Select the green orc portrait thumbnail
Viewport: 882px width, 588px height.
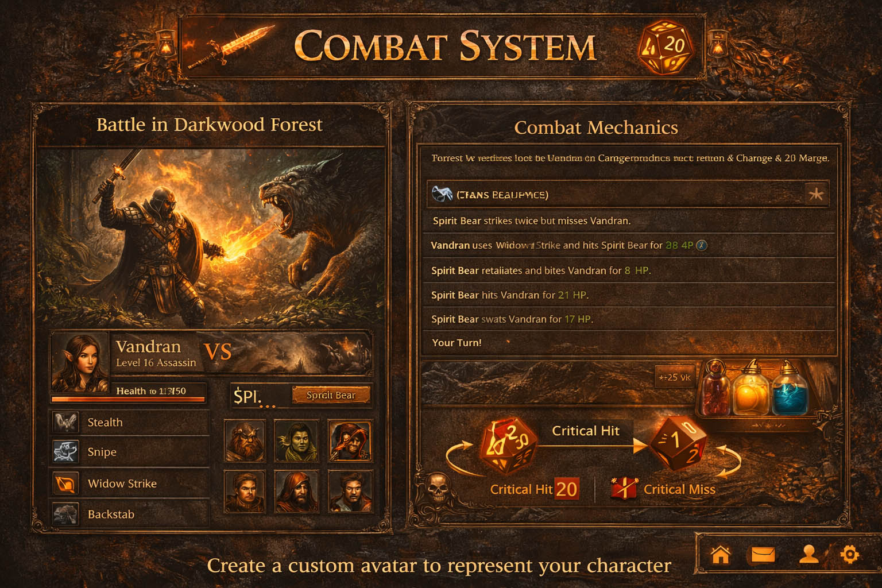(296, 441)
